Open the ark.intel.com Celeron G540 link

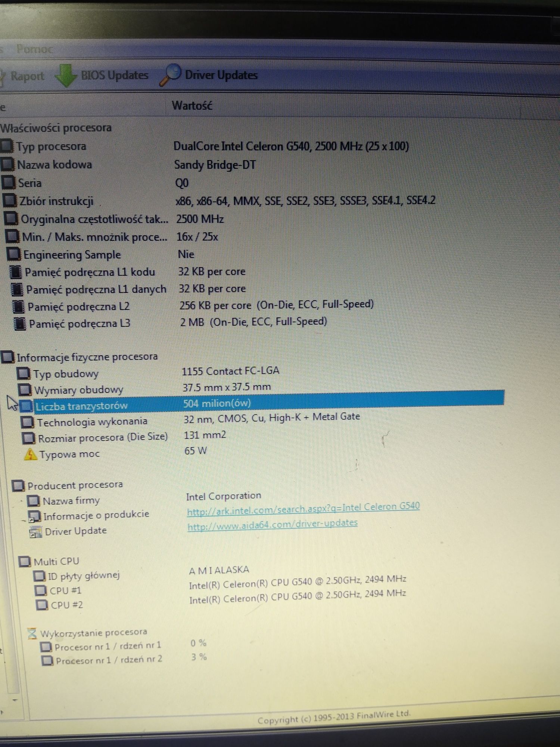click(303, 508)
